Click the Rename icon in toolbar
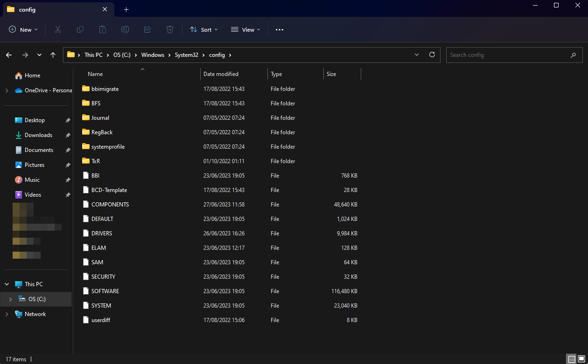The image size is (588, 364). pyautogui.click(x=125, y=29)
